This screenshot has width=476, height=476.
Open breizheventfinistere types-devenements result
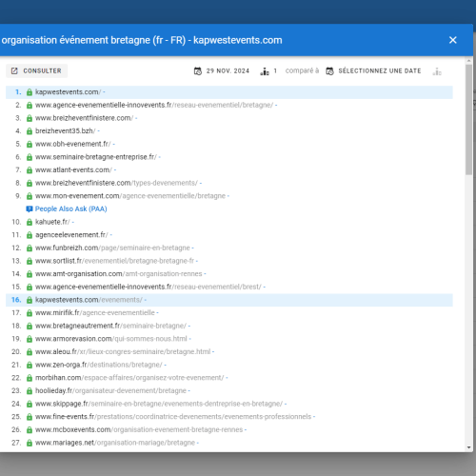tap(116, 183)
